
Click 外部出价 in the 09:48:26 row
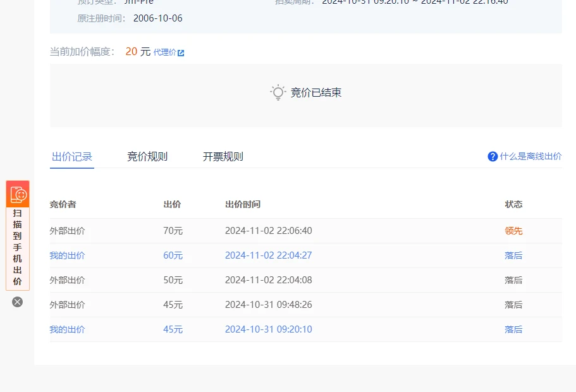[x=67, y=305]
